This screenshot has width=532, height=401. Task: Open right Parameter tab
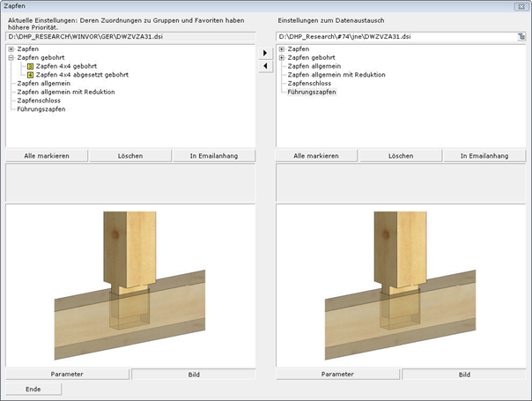(x=338, y=374)
